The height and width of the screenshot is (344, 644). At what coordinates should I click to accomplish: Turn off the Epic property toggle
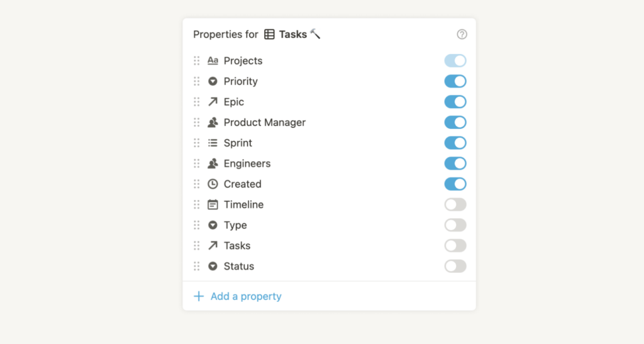pos(455,102)
